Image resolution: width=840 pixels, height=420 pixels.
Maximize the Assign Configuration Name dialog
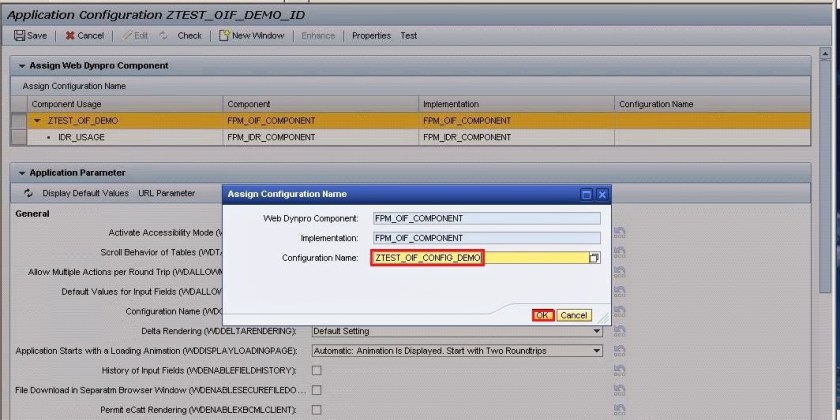587,194
